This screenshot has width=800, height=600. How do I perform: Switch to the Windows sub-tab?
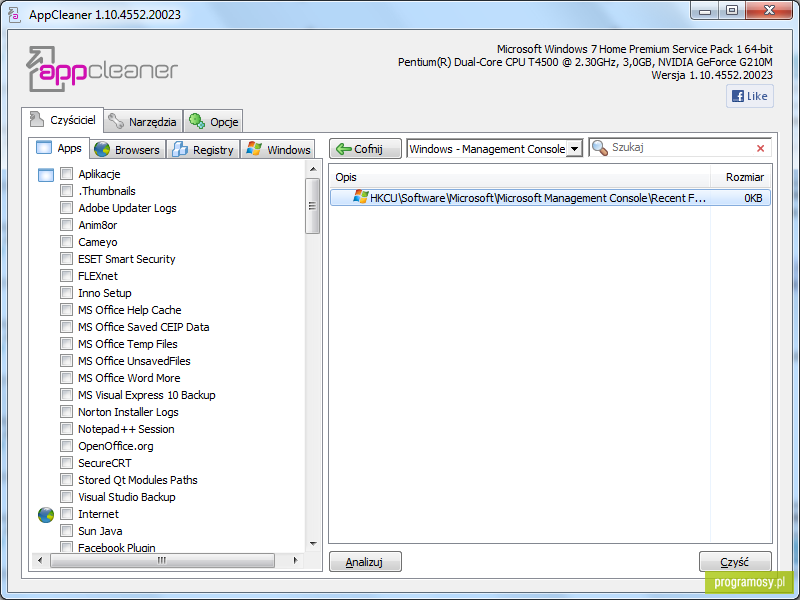(278, 149)
